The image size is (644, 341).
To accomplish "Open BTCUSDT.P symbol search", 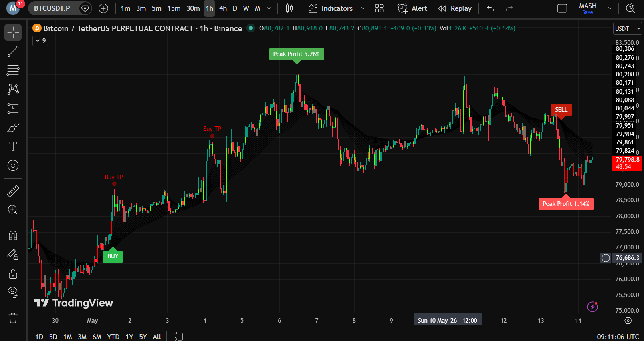I will click(52, 8).
